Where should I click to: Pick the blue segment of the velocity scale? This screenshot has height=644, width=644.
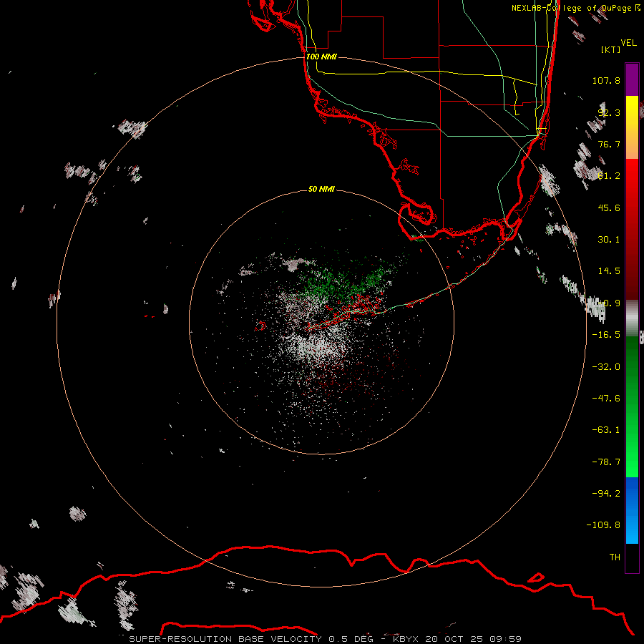point(632,510)
